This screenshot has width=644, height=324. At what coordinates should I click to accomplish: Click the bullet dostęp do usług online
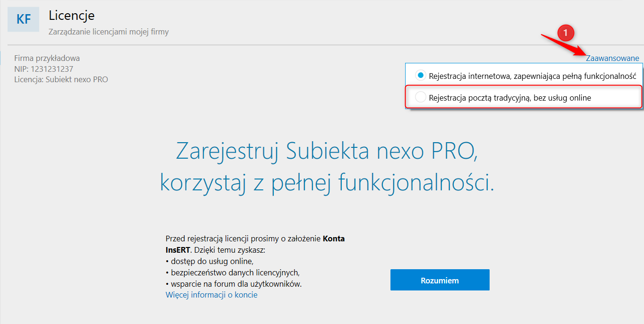(210, 261)
